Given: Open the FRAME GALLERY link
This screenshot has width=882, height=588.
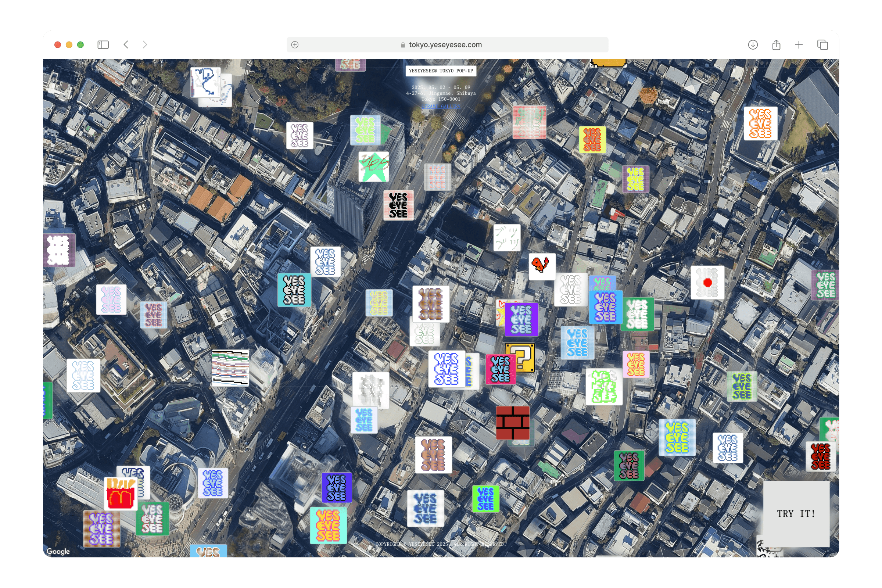Looking at the screenshot, I should [441, 107].
